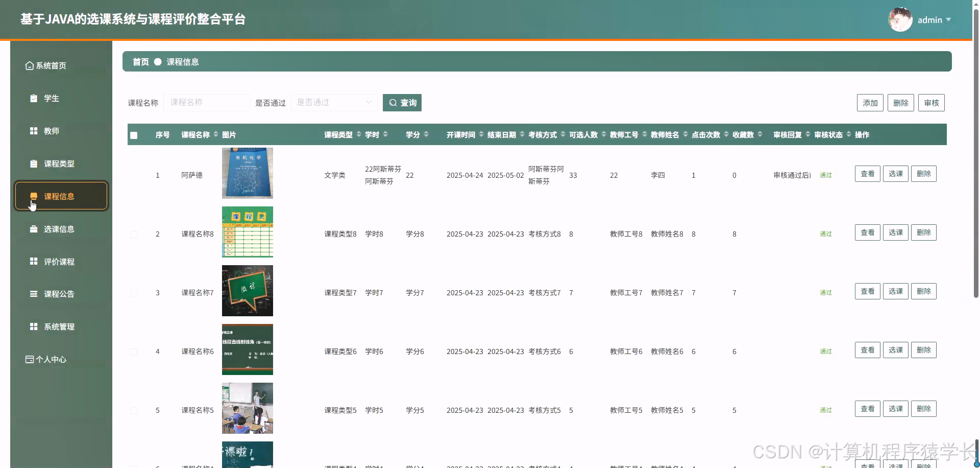Click 选课 for 课程名称5

(896, 409)
